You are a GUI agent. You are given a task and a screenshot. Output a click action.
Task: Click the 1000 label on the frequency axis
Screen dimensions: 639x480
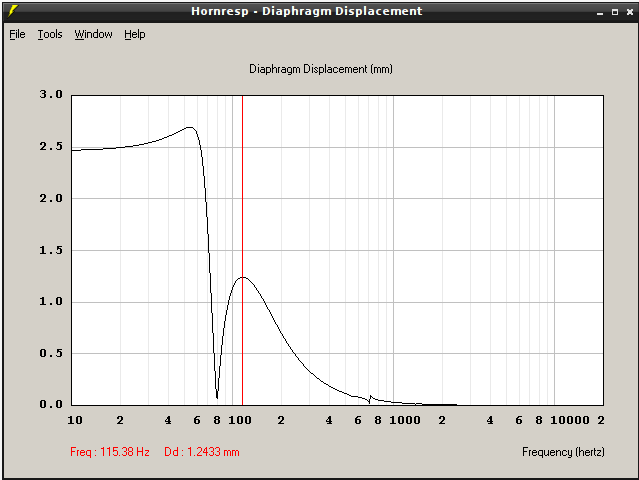point(405,420)
